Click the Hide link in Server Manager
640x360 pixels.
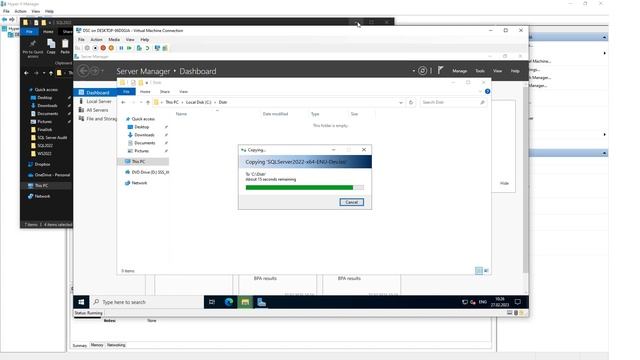pos(504,183)
